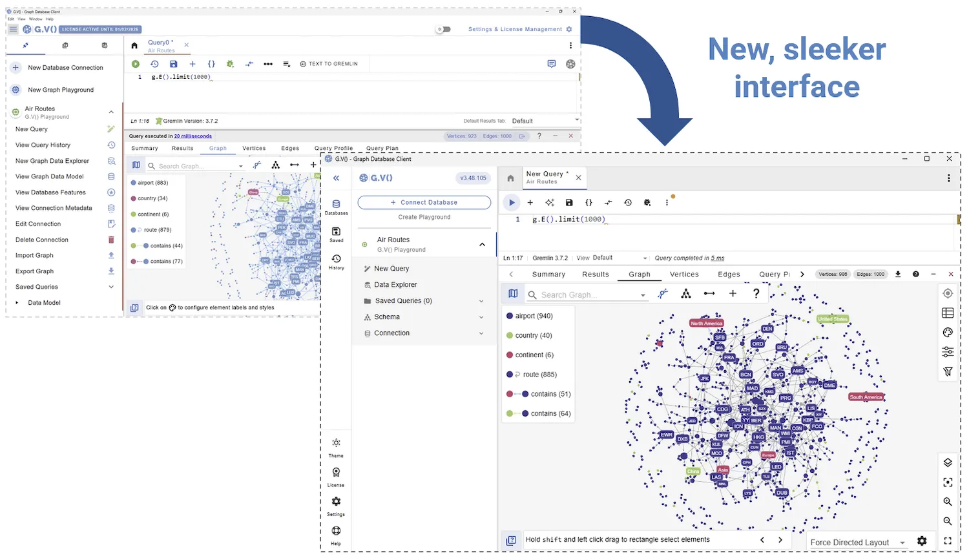Format query braces icon in new toolbar
This screenshot has height=560, width=969.
589,203
